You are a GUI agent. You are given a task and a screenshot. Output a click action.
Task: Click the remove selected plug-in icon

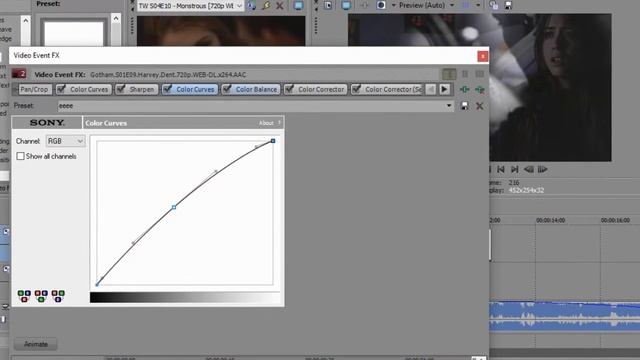pos(480,89)
